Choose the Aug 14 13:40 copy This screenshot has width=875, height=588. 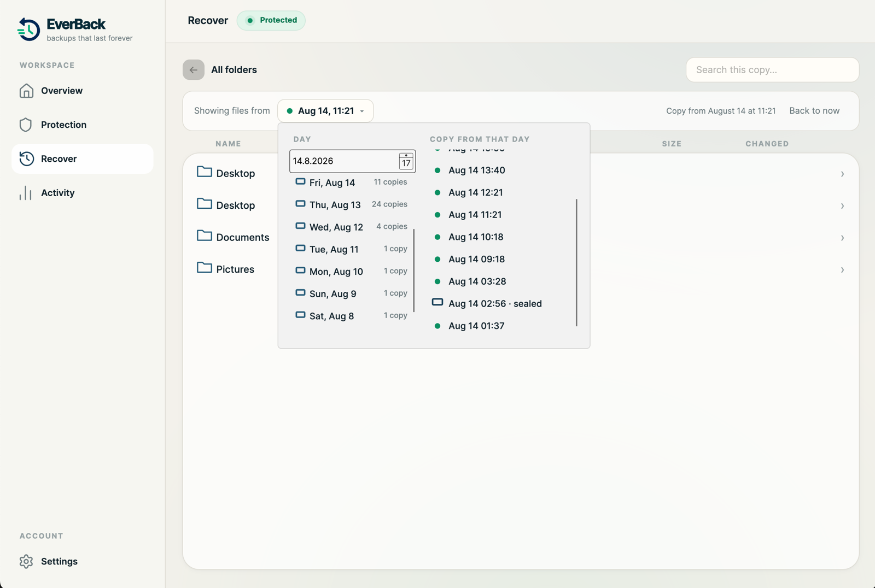(500, 170)
